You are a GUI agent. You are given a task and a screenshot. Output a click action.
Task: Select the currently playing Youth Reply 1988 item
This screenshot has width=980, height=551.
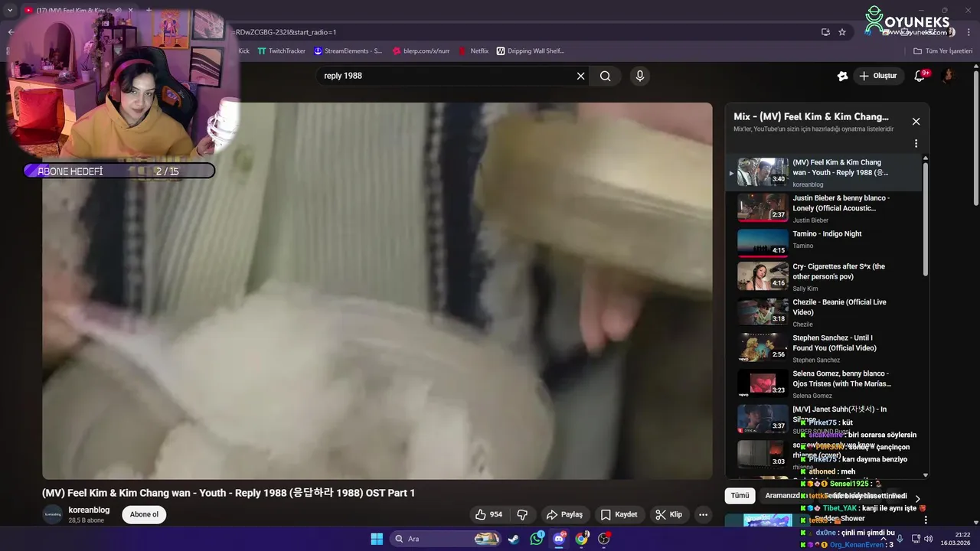click(825, 173)
